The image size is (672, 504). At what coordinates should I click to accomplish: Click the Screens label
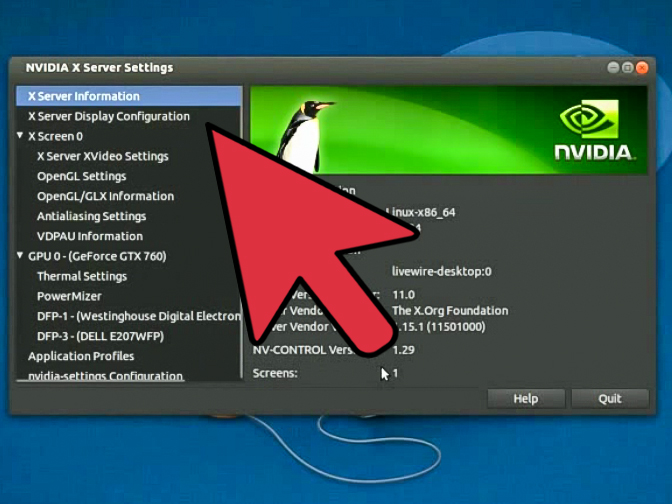tap(275, 373)
